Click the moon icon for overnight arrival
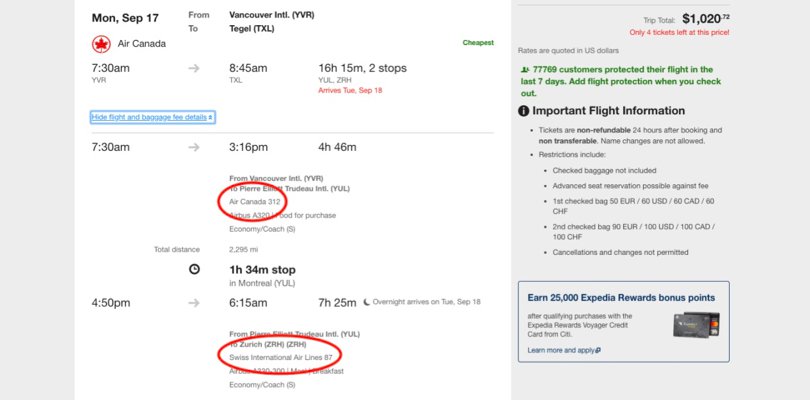The image size is (810, 400). tap(366, 302)
